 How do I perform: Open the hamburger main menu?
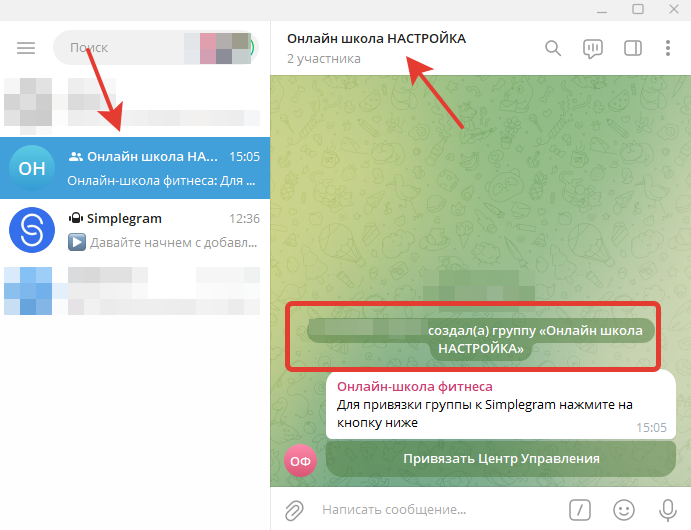pos(26,48)
